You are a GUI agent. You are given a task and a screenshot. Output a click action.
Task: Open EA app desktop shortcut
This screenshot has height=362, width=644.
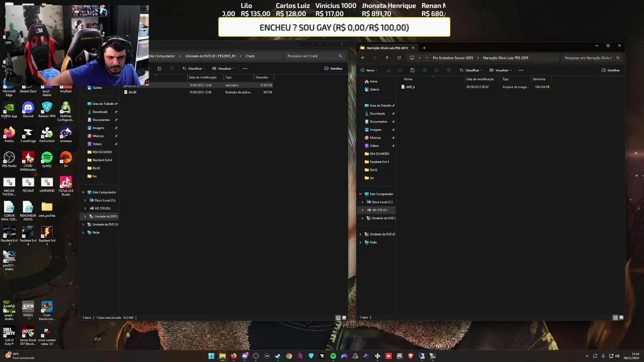pyautogui.click(x=66, y=159)
